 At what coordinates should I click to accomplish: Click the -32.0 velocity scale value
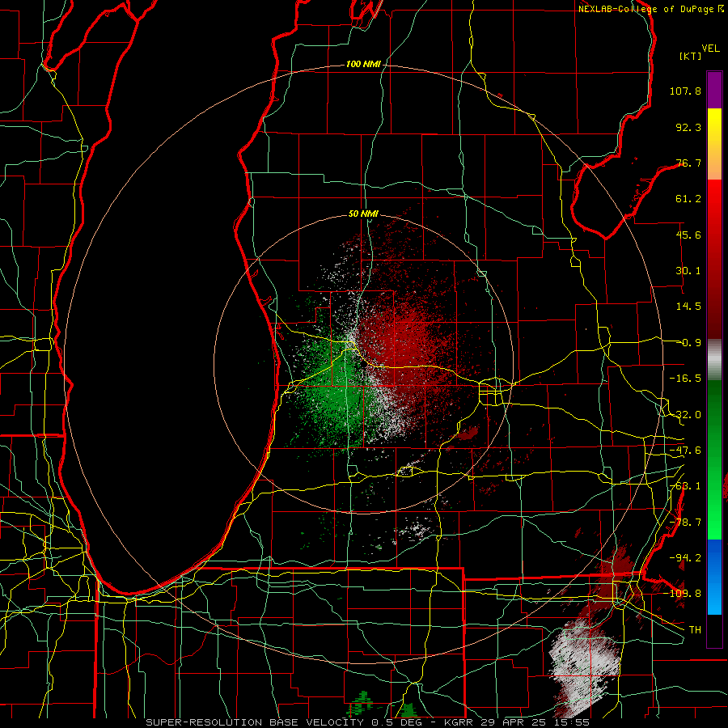pos(685,415)
